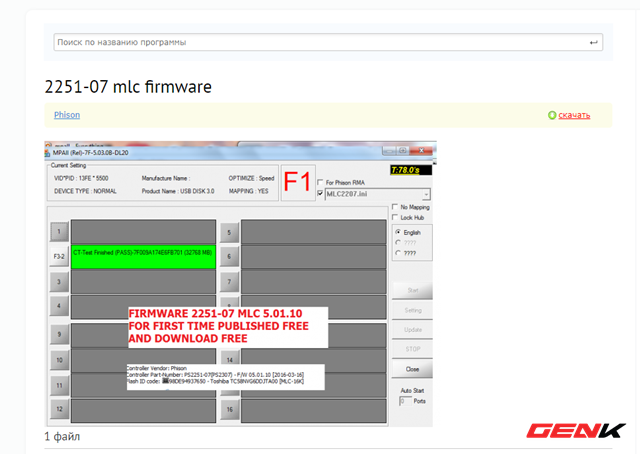Click the MPALL (Rel)-7F-5.03.08-DL20 title text
The height and width of the screenshot is (454, 640).
coord(91,153)
